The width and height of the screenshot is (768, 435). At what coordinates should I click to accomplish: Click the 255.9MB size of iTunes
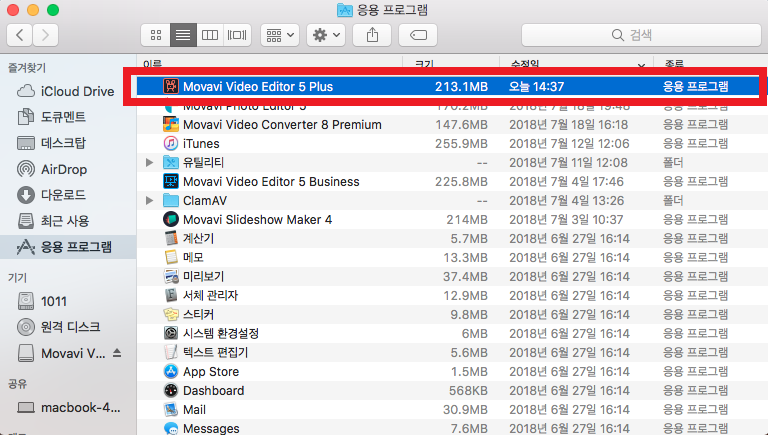pyautogui.click(x=461, y=144)
